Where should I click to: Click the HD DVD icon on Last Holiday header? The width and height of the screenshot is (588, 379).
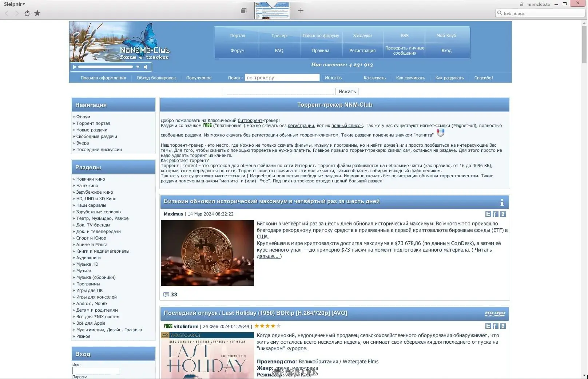point(495,313)
